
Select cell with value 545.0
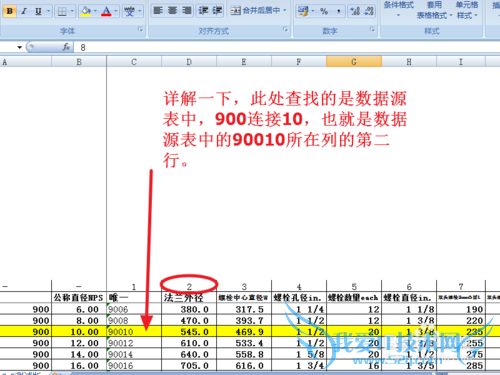click(189, 332)
